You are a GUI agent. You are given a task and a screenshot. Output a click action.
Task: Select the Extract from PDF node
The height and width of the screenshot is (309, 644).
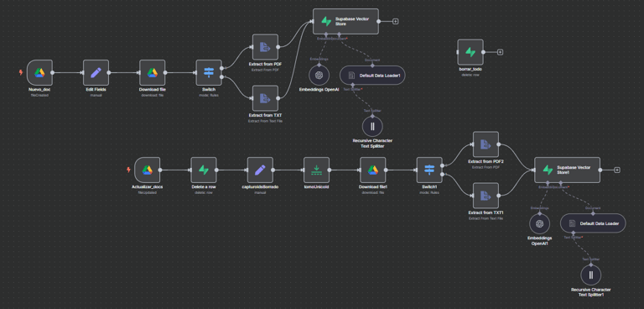265,47
